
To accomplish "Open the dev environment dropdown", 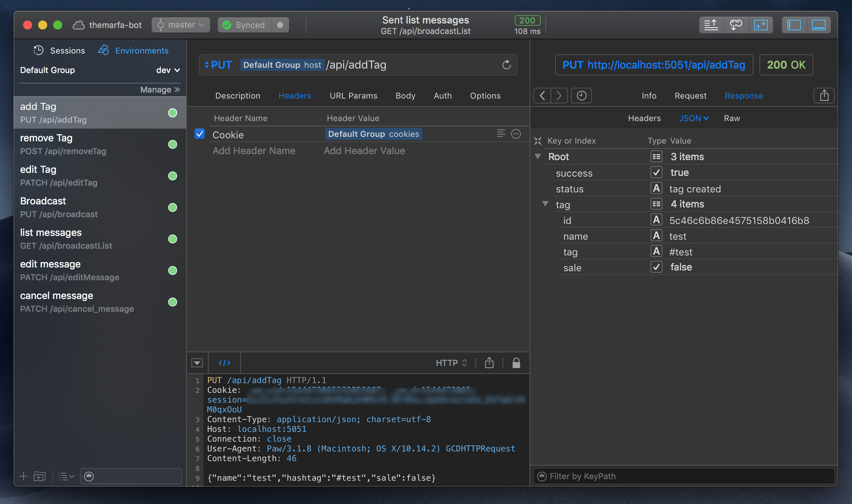I will click(168, 70).
